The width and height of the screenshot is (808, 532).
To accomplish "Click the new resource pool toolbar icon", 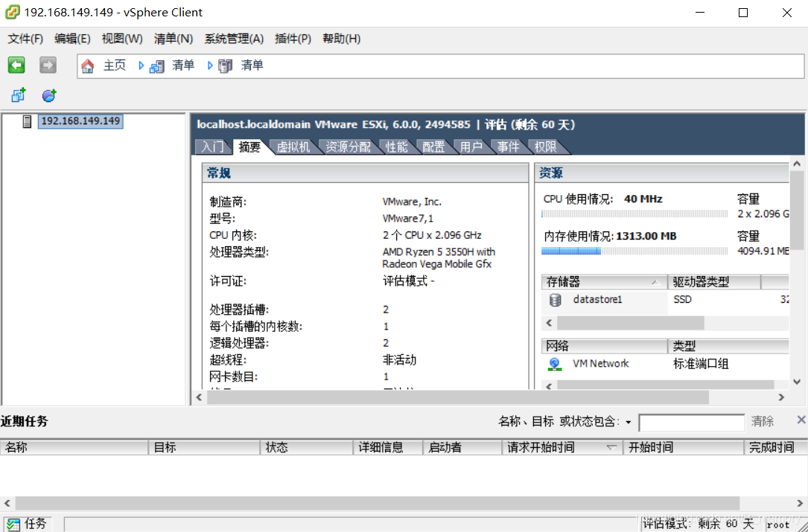I will coord(49,95).
